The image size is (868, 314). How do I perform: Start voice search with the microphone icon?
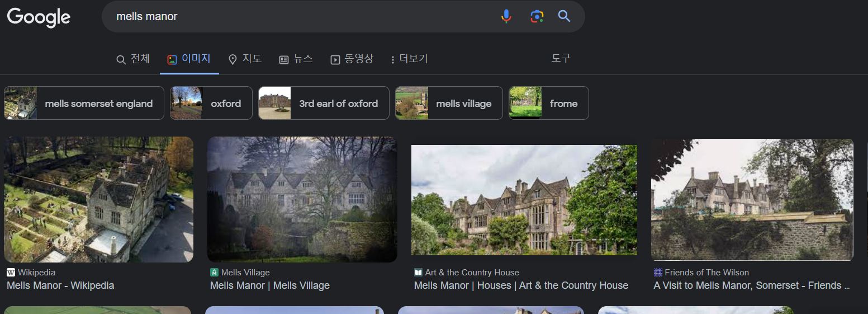(x=506, y=16)
